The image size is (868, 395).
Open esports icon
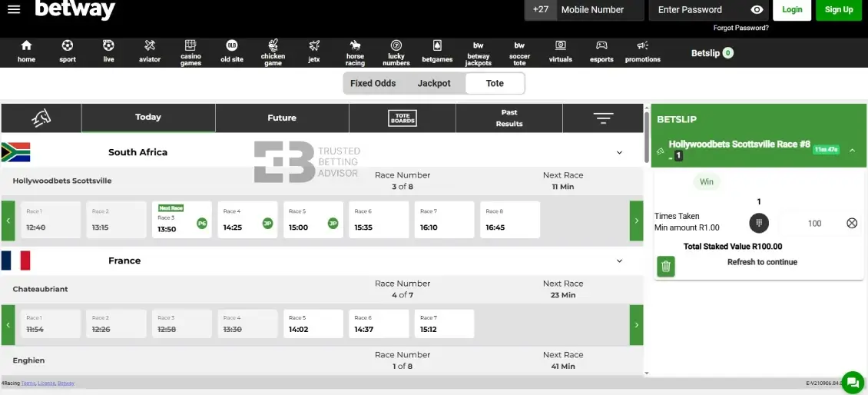point(601,45)
